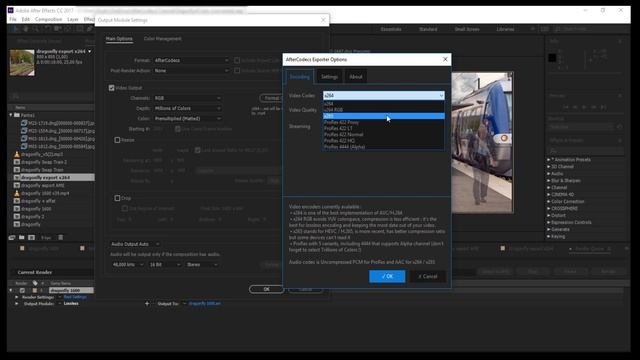Select dragonfly 1600 composition in Project list

36,209
